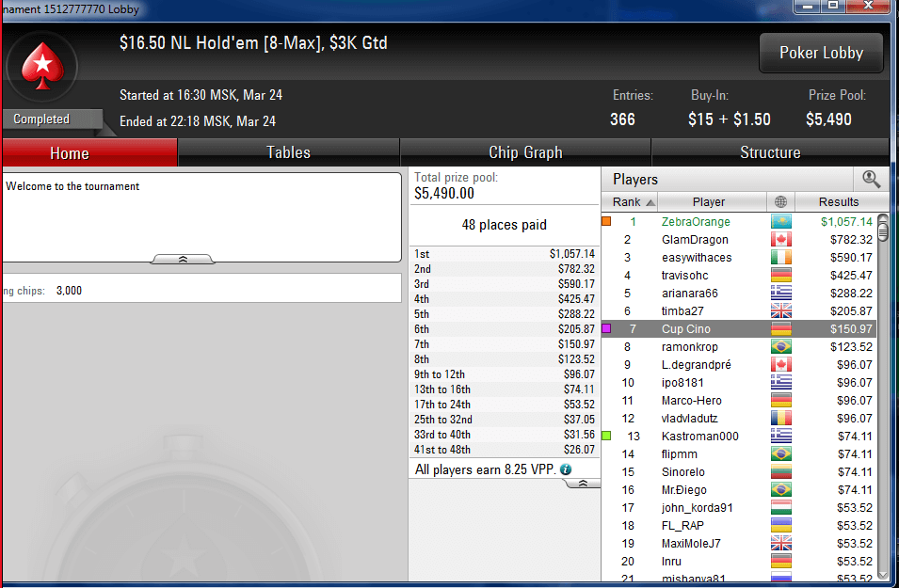Screen dimensions: 899x588
Task: Open the player search magnifier icon
Action: pos(871,180)
